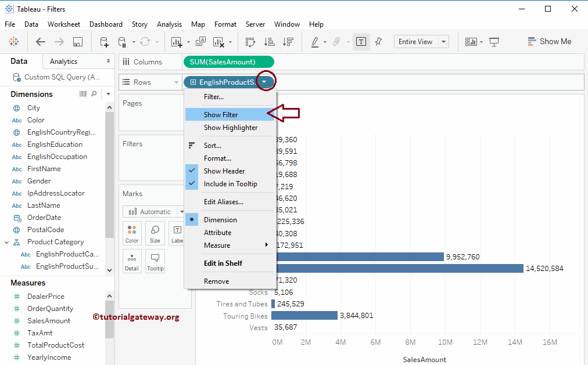Click the Tableau start page logo icon
Screen dimensions: 588x365
(x=13, y=42)
